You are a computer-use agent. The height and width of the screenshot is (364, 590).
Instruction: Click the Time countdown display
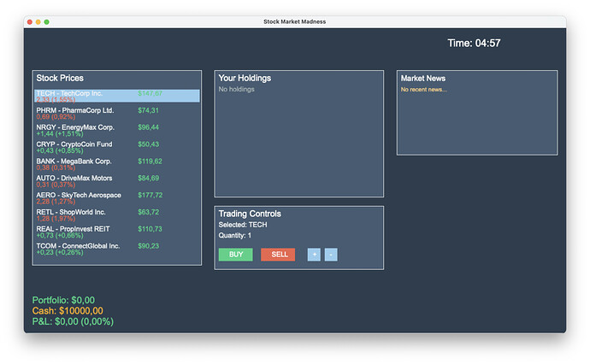point(474,44)
